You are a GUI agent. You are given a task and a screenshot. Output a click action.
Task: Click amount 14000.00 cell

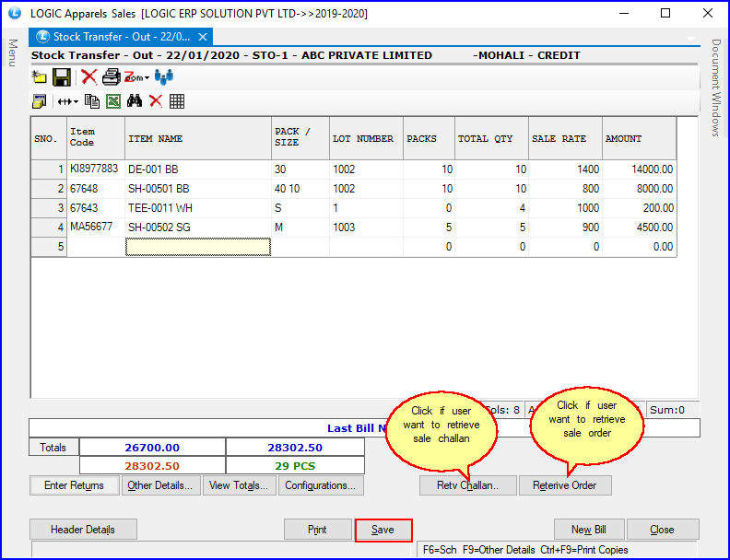[640, 169]
